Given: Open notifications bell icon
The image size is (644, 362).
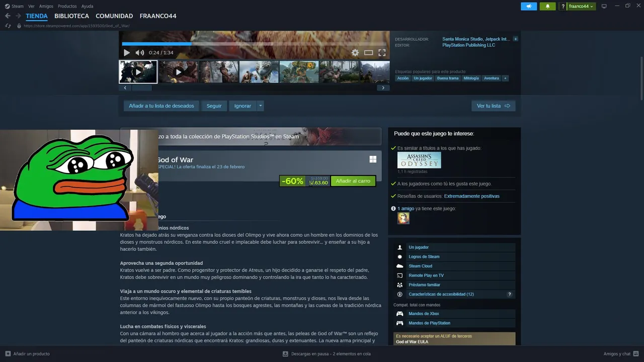Looking at the screenshot, I should [x=547, y=6].
